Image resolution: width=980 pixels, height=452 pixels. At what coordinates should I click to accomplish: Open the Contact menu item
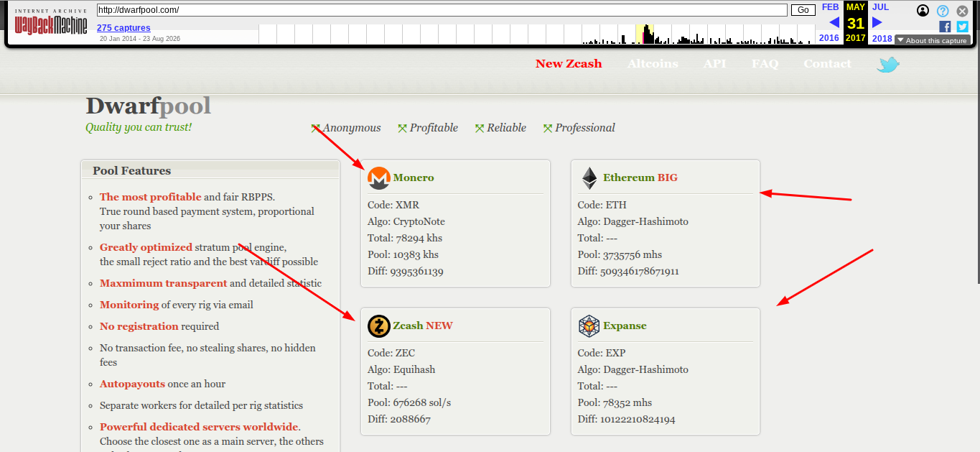(827, 63)
